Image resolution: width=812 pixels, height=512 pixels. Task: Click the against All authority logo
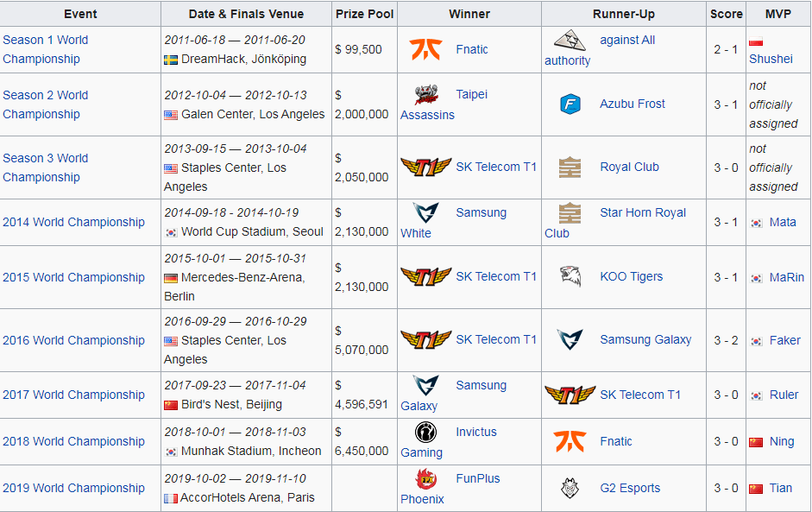pyautogui.click(x=570, y=41)
